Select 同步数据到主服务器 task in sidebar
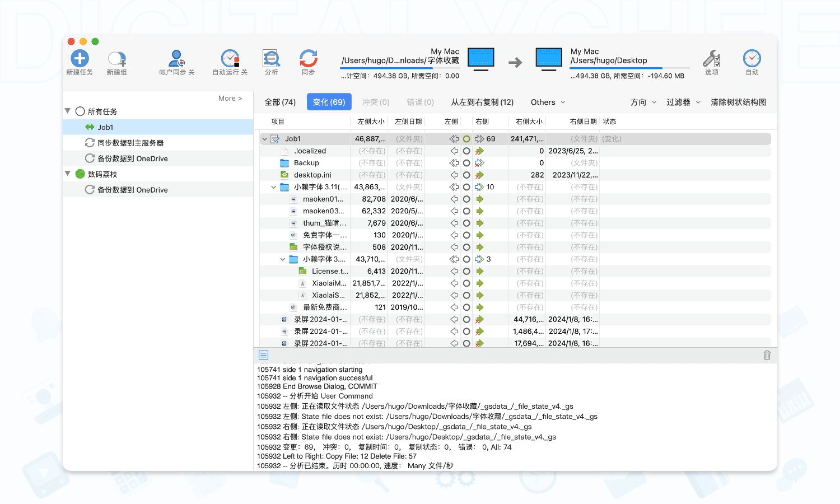The width and height of the screenshot is (840, 504). click(x=130, y=143)
